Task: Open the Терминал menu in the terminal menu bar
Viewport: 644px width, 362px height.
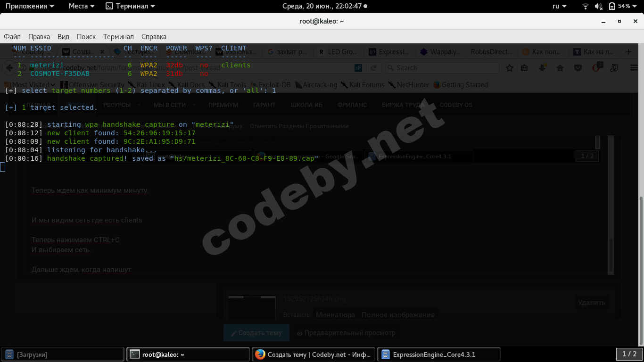Action: (x=118, y=36)
